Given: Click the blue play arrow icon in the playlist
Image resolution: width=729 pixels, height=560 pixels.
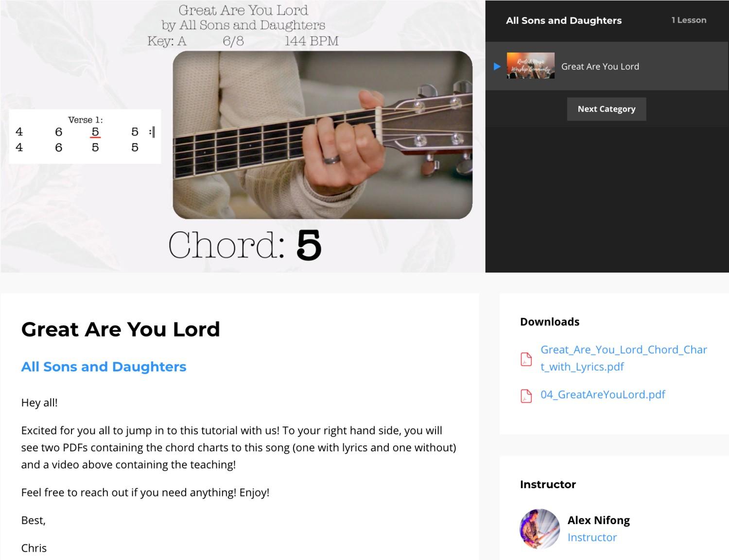Looking at the screenshot, I should (x=497, y=67).
